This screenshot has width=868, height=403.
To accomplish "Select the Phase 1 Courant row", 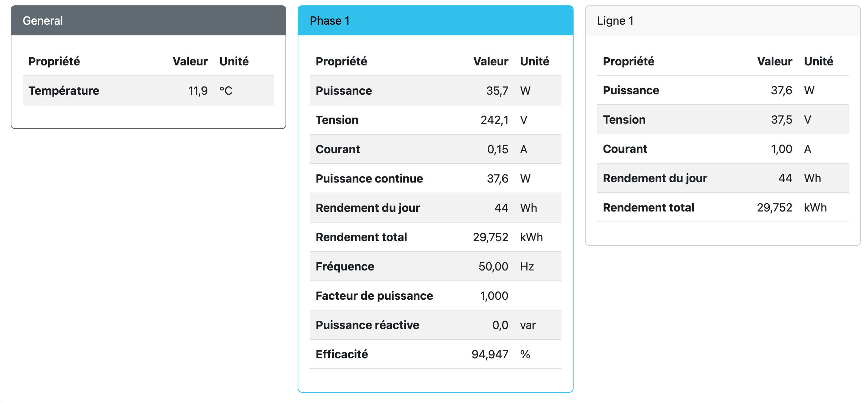I will click(435, 149).
